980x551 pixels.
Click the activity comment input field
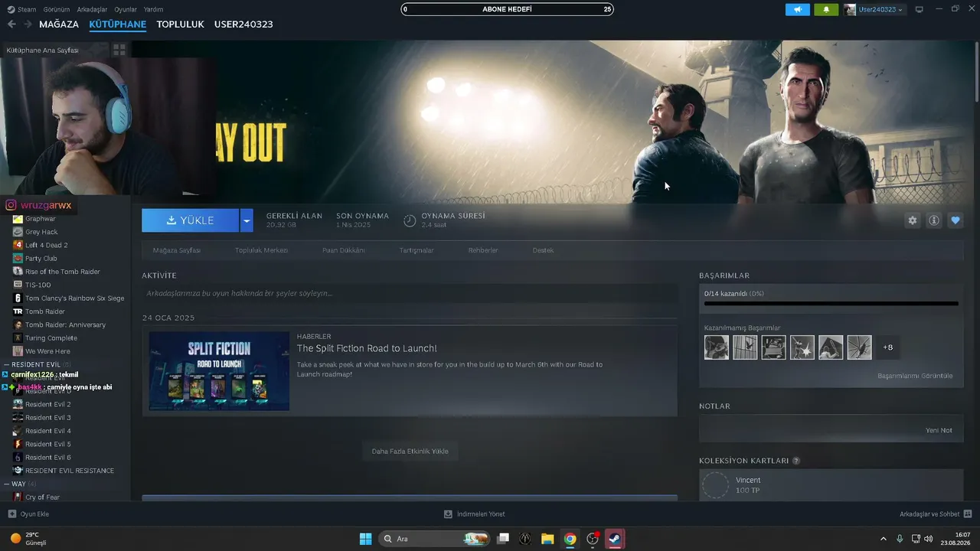[410, 293]
